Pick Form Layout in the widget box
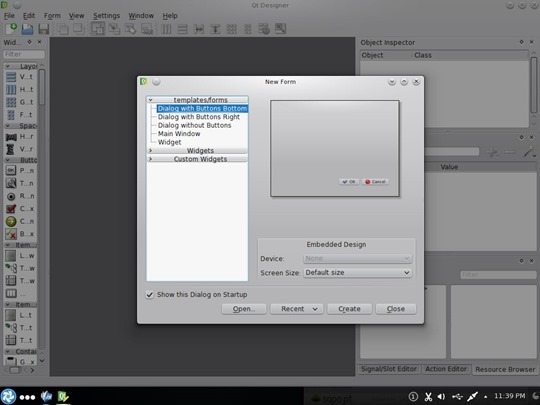This screenshot has height=405, width=540. coord(20,114)
